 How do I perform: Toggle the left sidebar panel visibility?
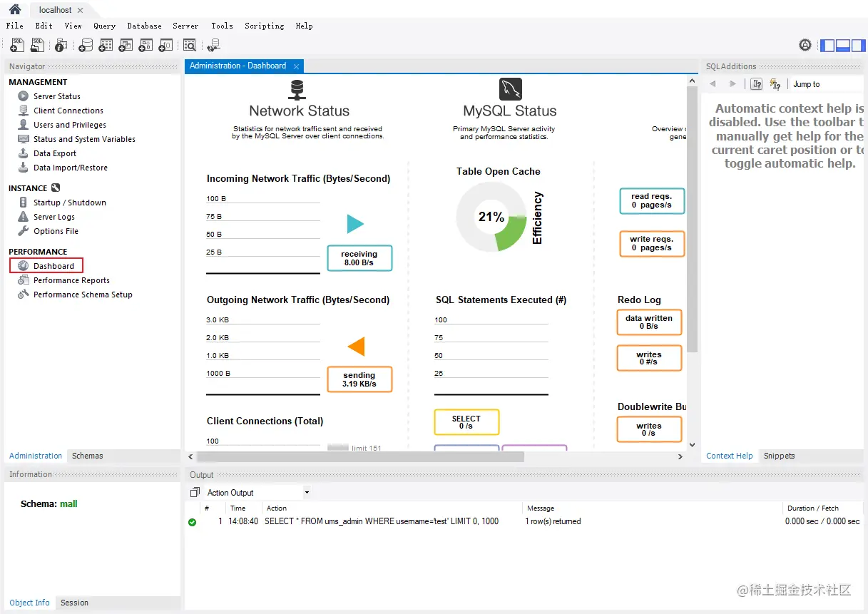pyautogui.click(x=827, y=45)
